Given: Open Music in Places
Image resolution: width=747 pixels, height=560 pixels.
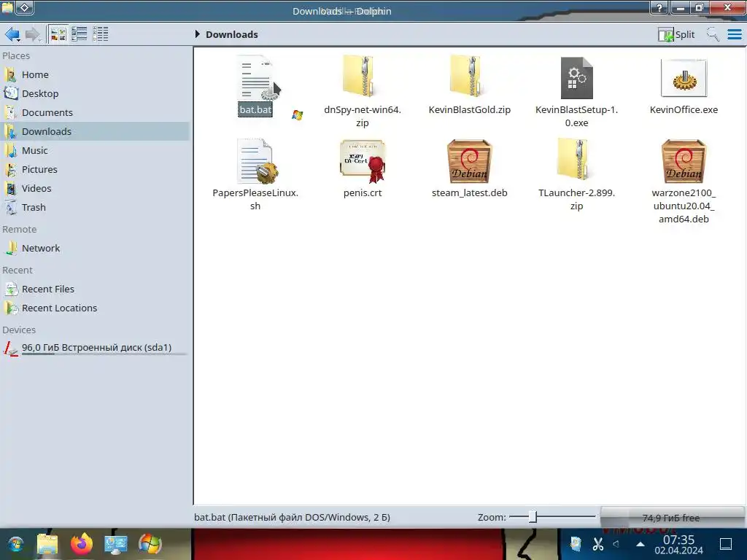Looking at the screenshot, I should point(96,150).
